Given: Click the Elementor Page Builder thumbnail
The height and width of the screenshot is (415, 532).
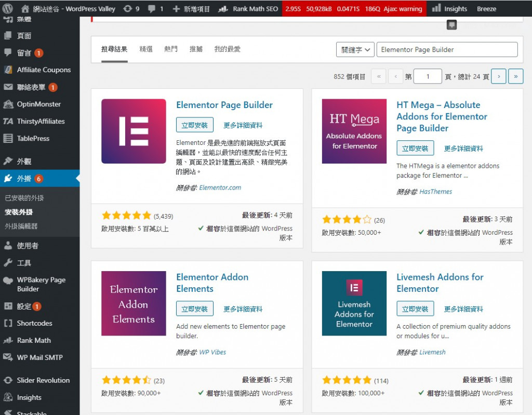Looking at the screenshot, I should click(x=134, y=131).
